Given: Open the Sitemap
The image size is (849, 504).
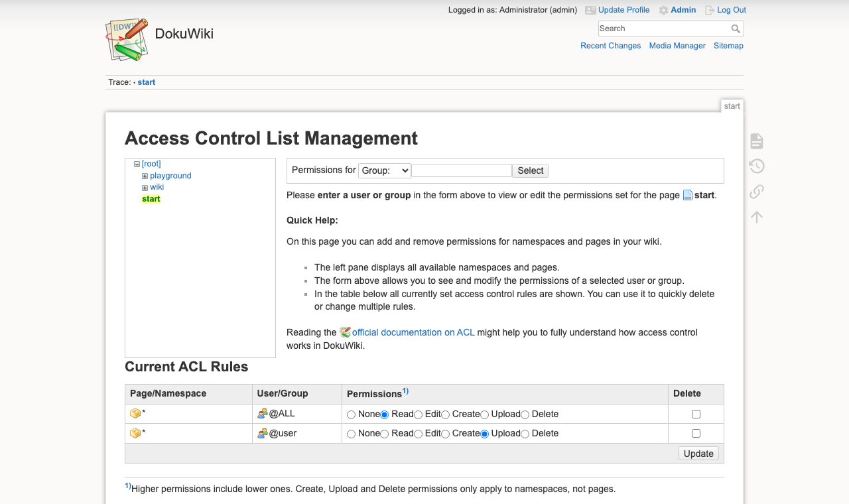Looking at the screenshot, I should [x=728, y=46].
